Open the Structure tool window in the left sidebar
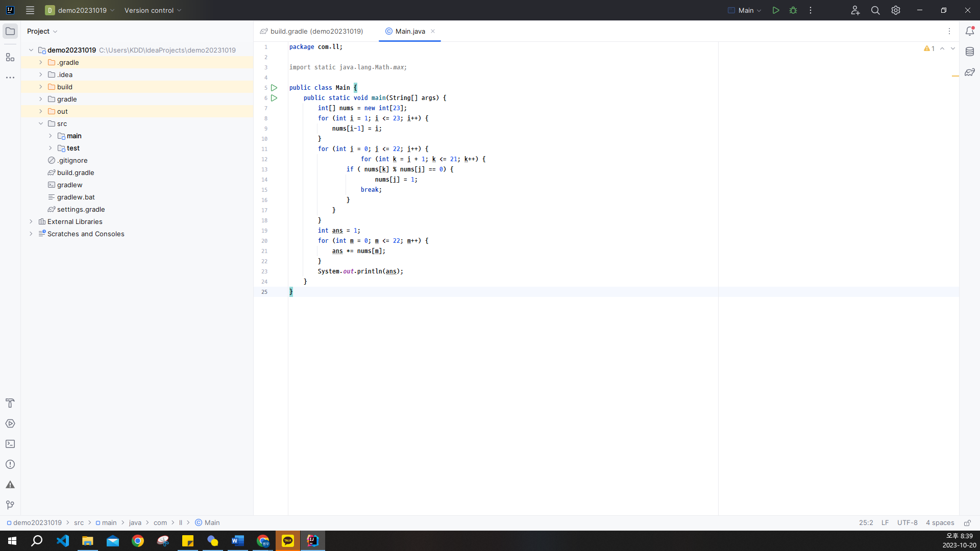 10,57
